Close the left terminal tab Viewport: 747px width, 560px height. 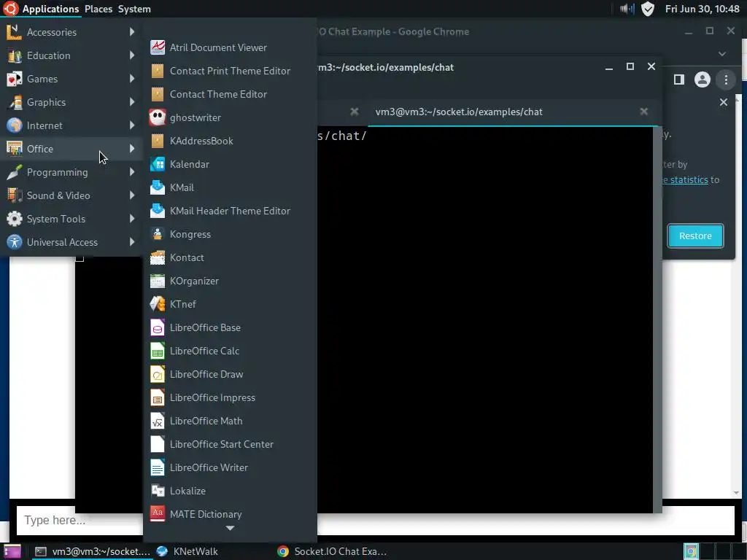click(355, 112)
